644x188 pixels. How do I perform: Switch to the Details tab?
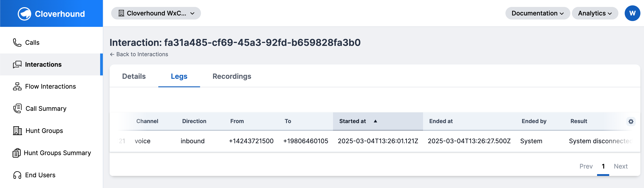[x=134, y=76]
